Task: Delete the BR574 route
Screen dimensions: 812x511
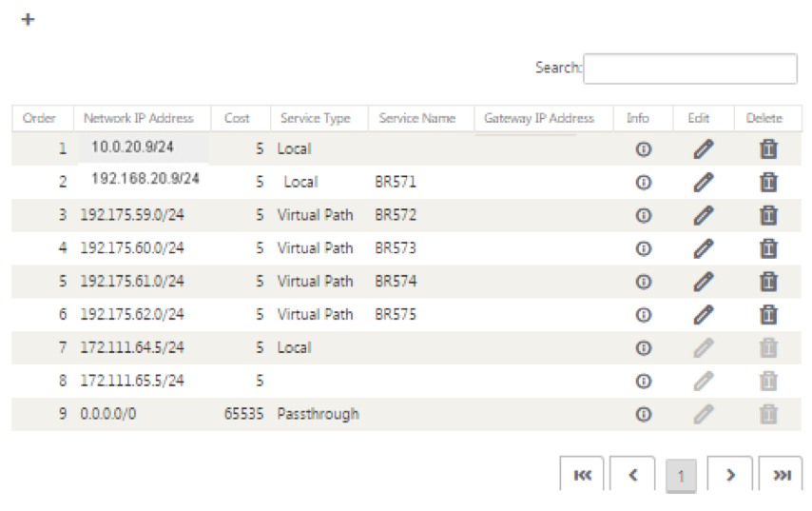Action: tap(768, 282)
